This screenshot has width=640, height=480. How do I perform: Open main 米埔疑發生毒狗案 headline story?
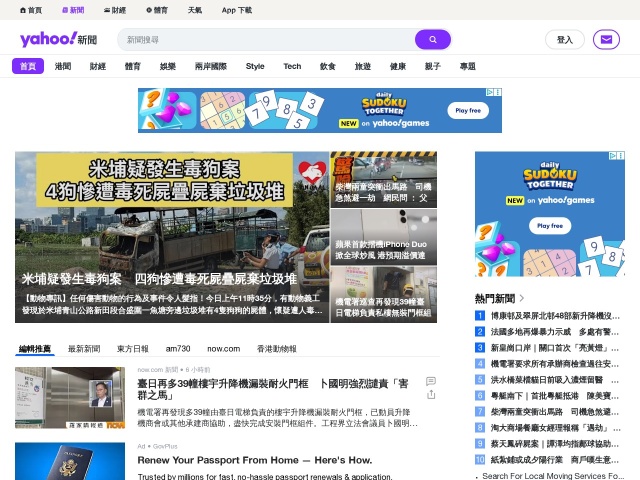pos(172,237)
